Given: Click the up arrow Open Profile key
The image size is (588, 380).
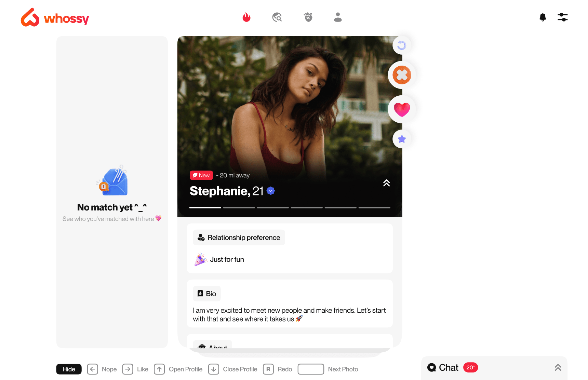Looking at the screenshot, I should tap(159, 369).
